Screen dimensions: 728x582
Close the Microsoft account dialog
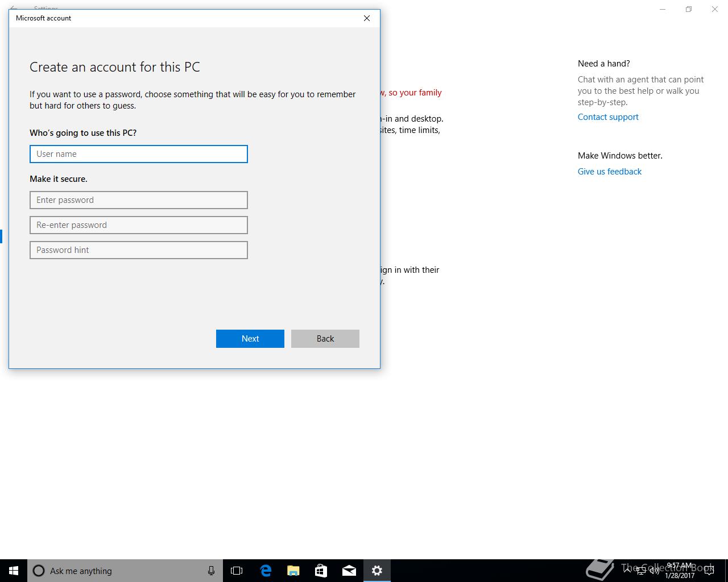click(x=367, y=18)
